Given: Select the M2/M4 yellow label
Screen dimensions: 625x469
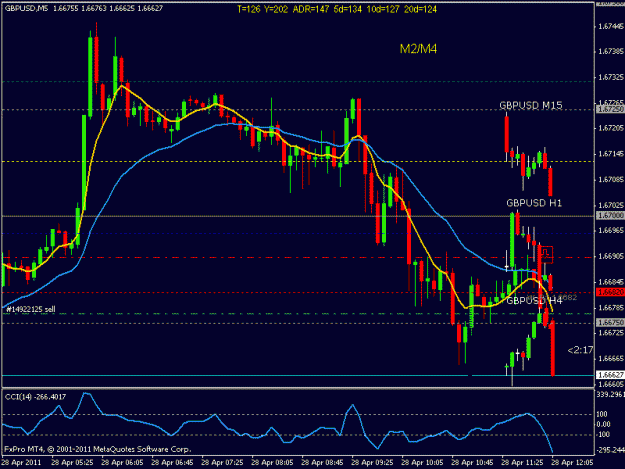Looking at the screenshot, I should coord(418,49).
